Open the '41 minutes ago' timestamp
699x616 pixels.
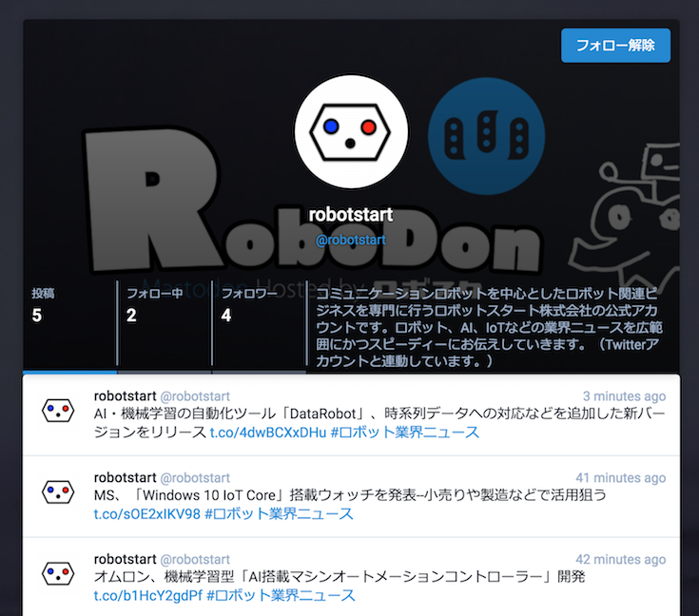click(x=620, y=477)
